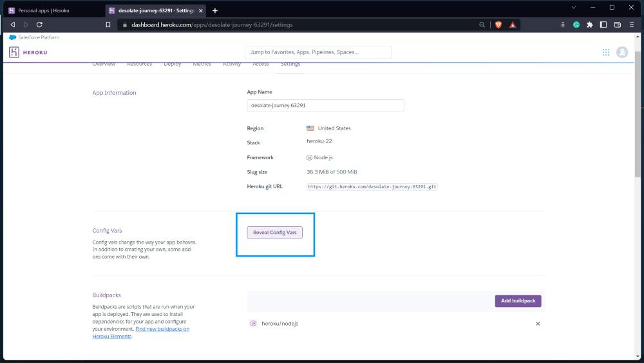Click the 'Buildpacks' section heading
This screenshot has width=644, height=363.
(x=106, y=295)
